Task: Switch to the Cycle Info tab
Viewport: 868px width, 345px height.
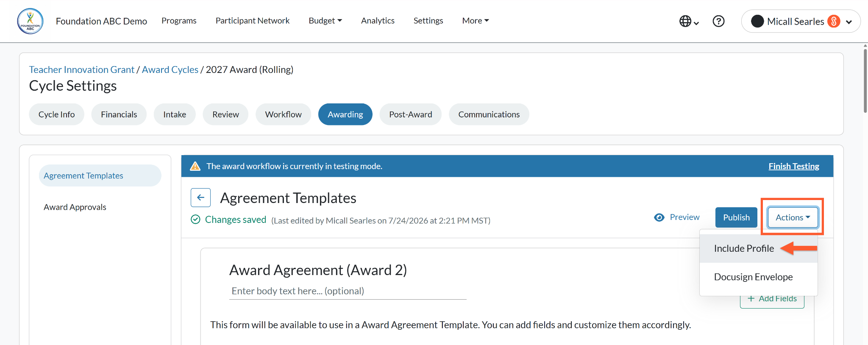Action: (x=56, y=114)
